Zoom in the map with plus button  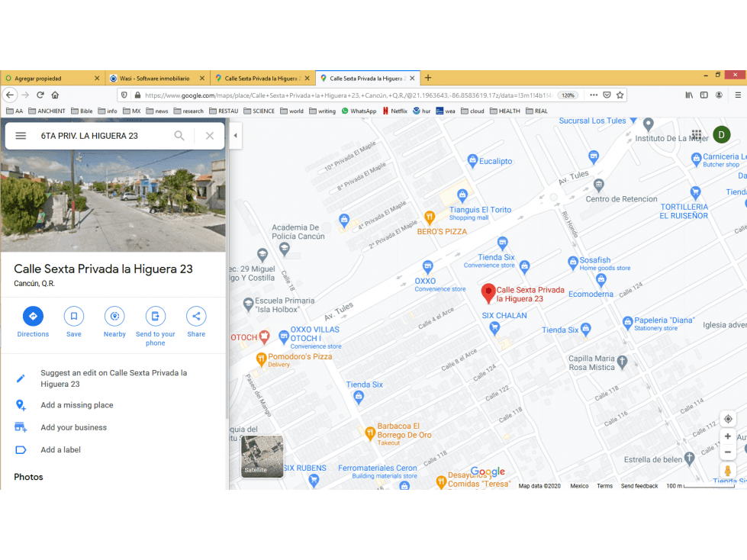(727, 436)
